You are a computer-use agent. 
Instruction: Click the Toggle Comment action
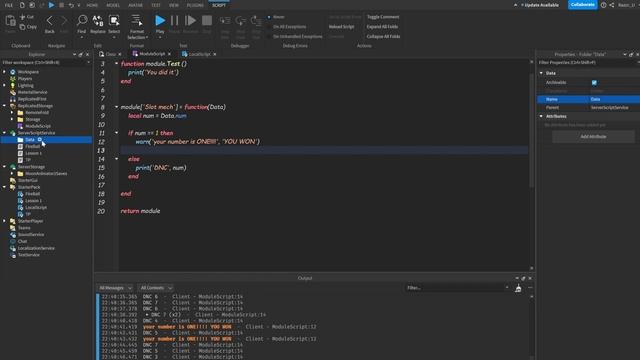[x=383, y=17]
